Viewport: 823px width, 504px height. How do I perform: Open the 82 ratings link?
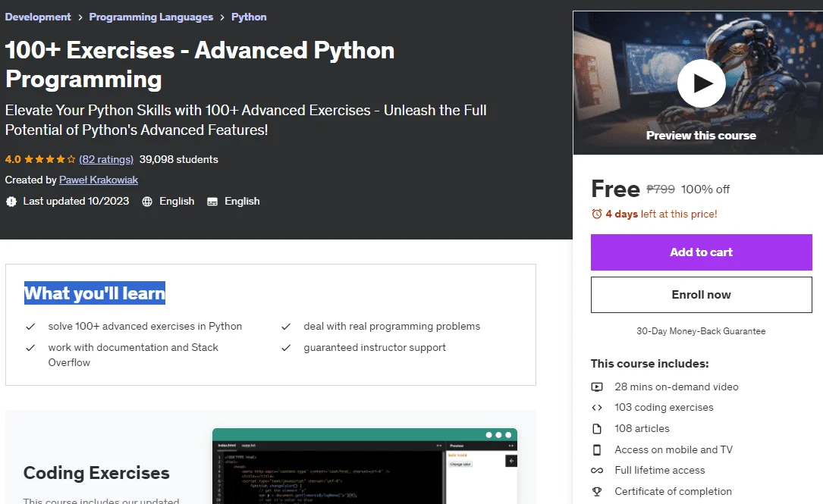106,159
